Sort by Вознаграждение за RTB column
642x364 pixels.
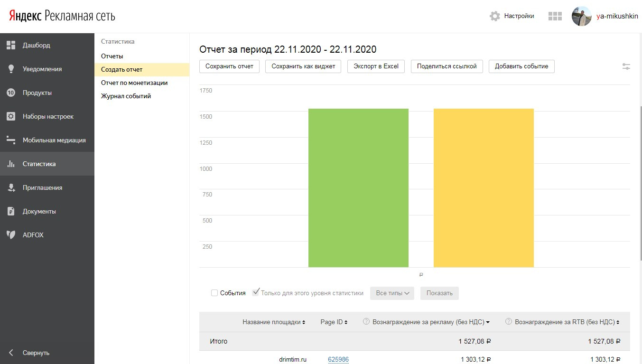coord(568,322)
